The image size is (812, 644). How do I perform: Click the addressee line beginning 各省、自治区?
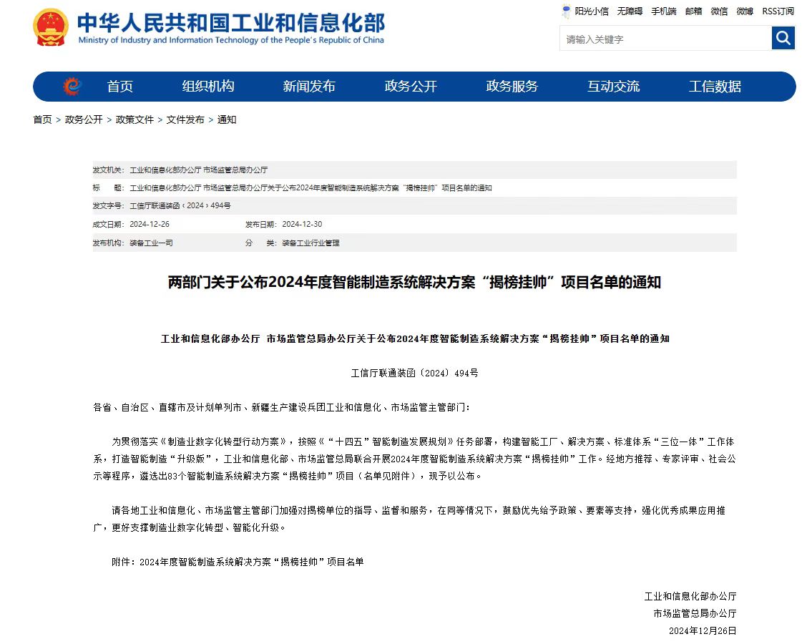[282, 408]
